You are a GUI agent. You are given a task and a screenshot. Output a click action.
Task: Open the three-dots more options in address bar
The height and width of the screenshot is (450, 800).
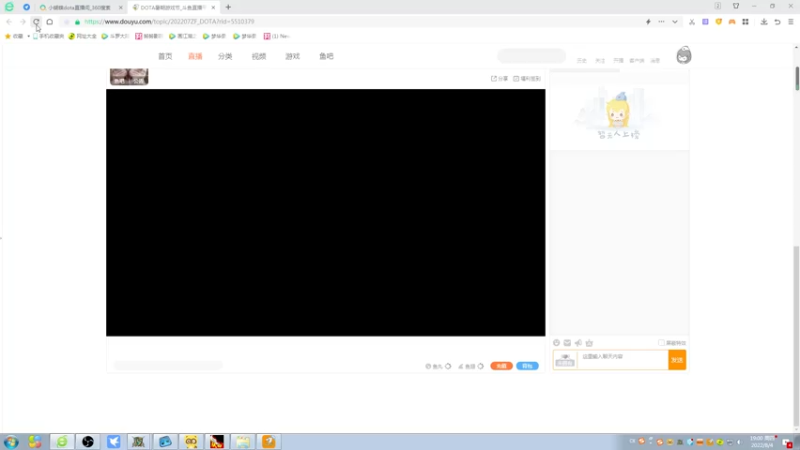(x=661, y=21)
